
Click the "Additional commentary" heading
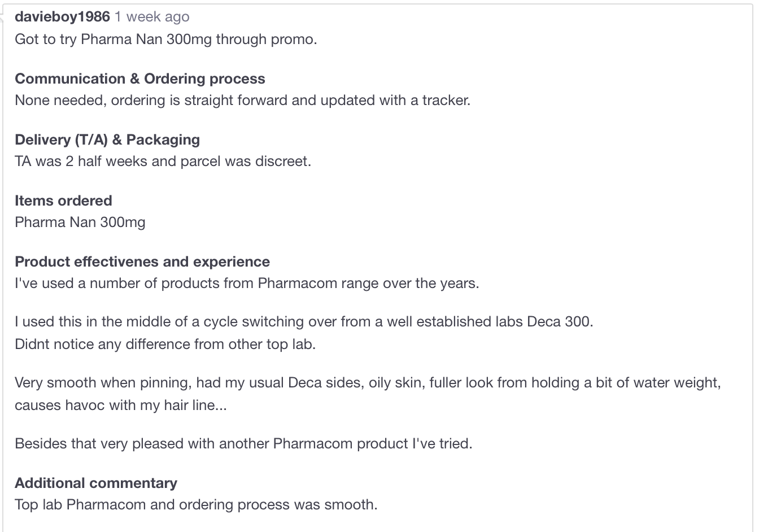coord(96,483)
